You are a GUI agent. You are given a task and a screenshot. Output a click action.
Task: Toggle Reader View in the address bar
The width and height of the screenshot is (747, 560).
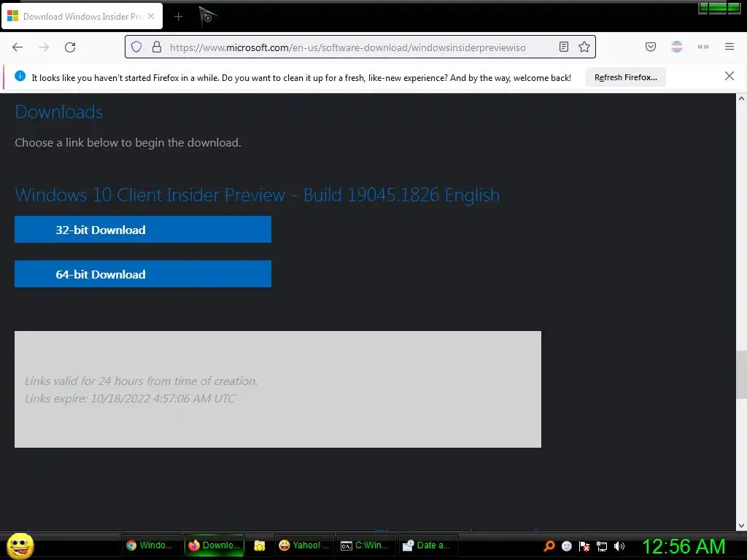tap(564, 47)
